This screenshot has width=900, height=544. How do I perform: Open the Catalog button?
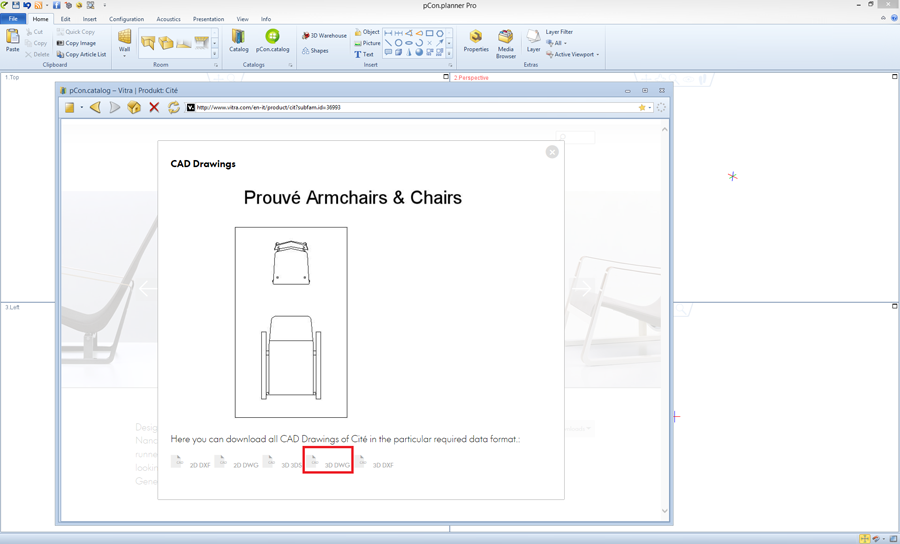[239, 41]
